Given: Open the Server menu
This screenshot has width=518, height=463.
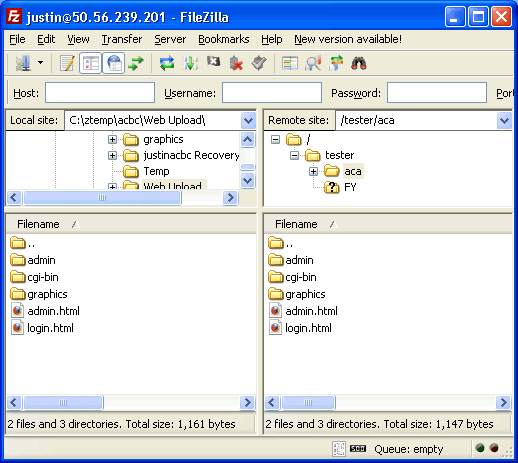Looking at the screenshot, I should click(170, 39).
